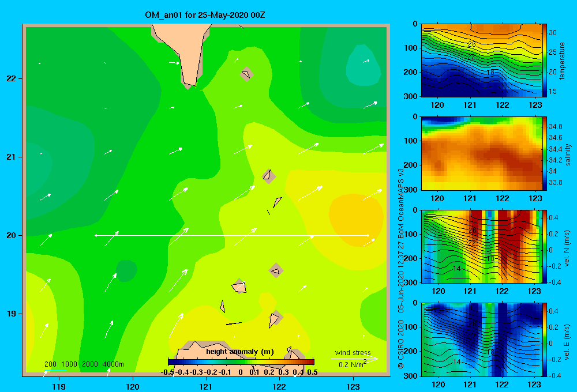Image resolution: width=577 pixels, height=392 pixels.
Task: Click the -0.4 tick on vel. N color bar
Action: tap(554, 282)
